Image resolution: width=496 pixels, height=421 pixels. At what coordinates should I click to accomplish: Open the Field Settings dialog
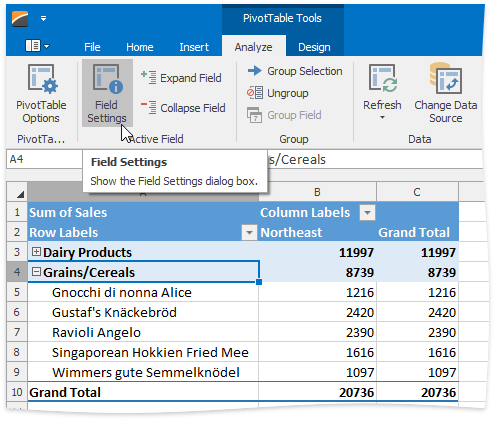coord(107,93)
